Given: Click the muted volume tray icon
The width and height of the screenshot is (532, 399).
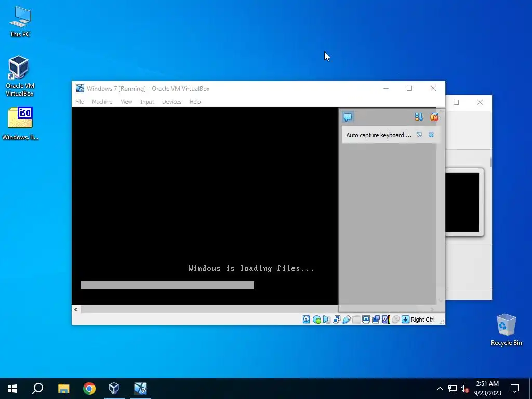Looking at the screenshot, I should click(465, 389).
